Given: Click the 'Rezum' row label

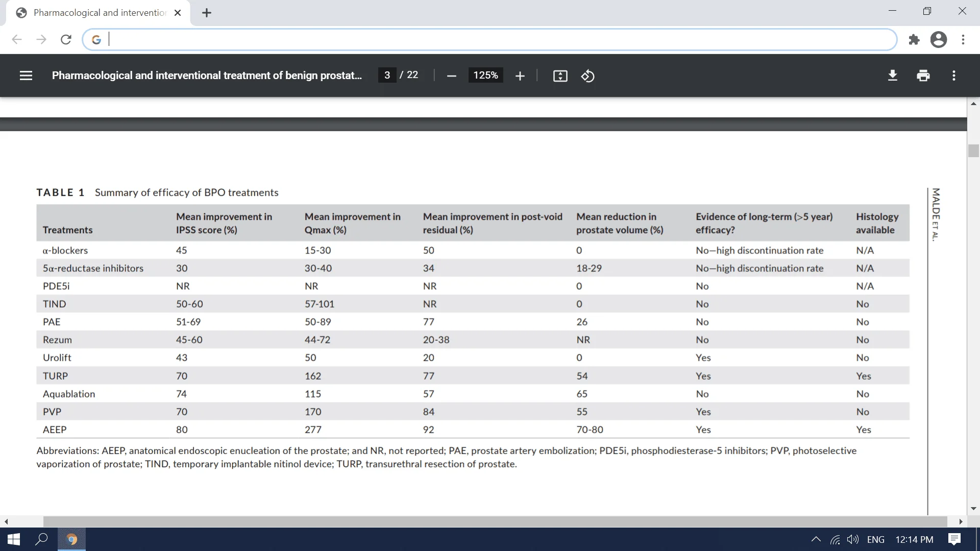Looking at the screenshot, I should coord(57,340).
